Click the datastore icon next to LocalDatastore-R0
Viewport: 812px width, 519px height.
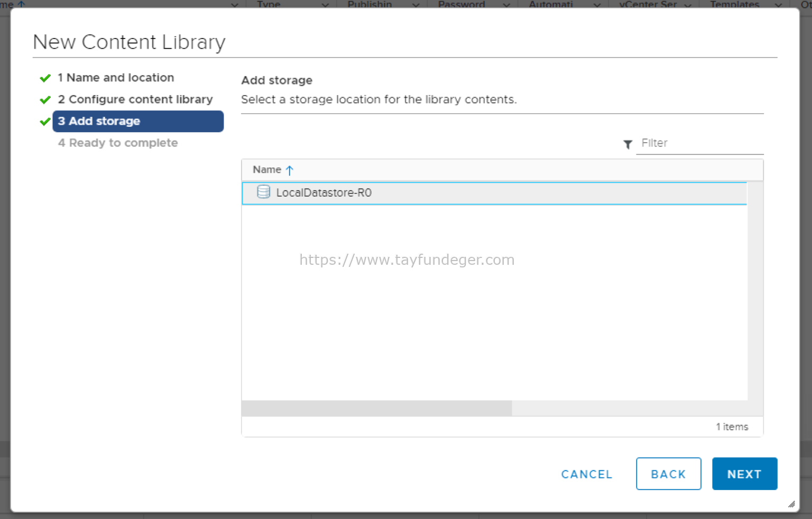click(x=263, y=192)
